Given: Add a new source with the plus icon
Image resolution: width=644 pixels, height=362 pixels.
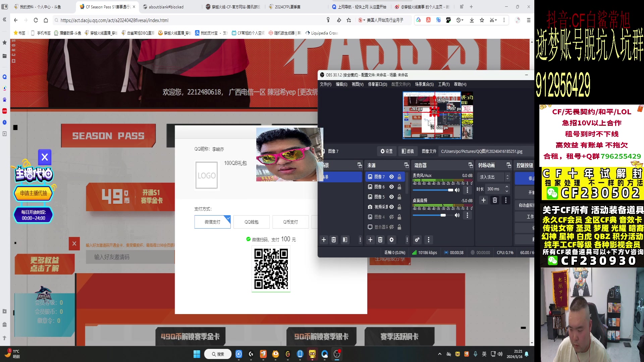Looking at the screenshot, I should (x=370, y=240).
